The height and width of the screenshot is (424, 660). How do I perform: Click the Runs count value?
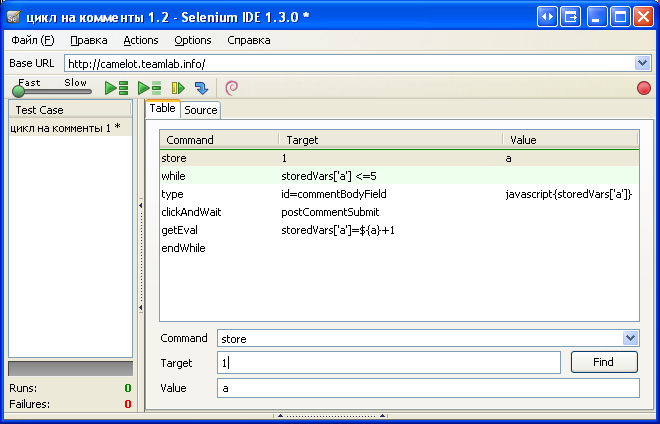[x=128, y=388]
